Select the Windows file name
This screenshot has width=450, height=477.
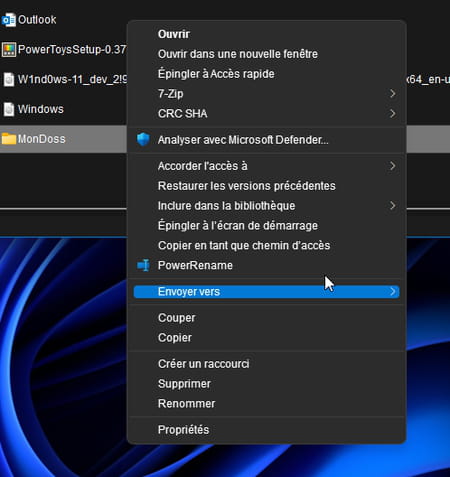tap(41, 109)
